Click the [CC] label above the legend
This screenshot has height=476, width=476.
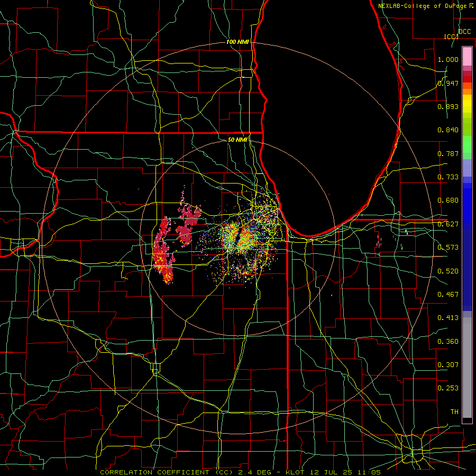(452, 36)
